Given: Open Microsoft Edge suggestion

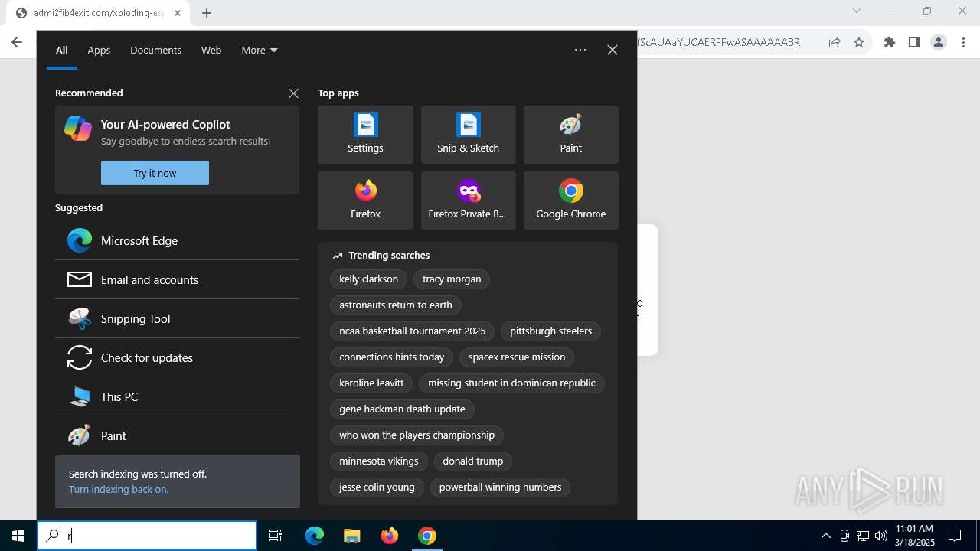Looking at the screenshot, I should point(177,240).
